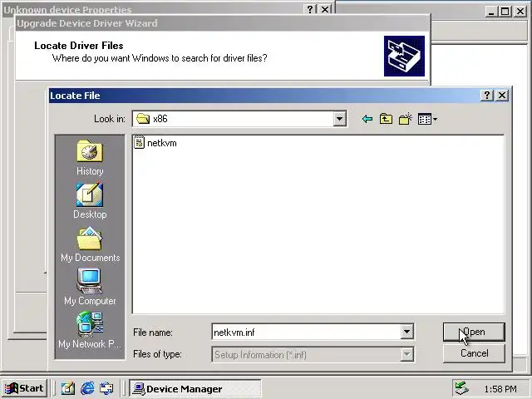532x399 pixels.
Task: Open My Documents in the places bar
Action: click(x=90, y=244)
